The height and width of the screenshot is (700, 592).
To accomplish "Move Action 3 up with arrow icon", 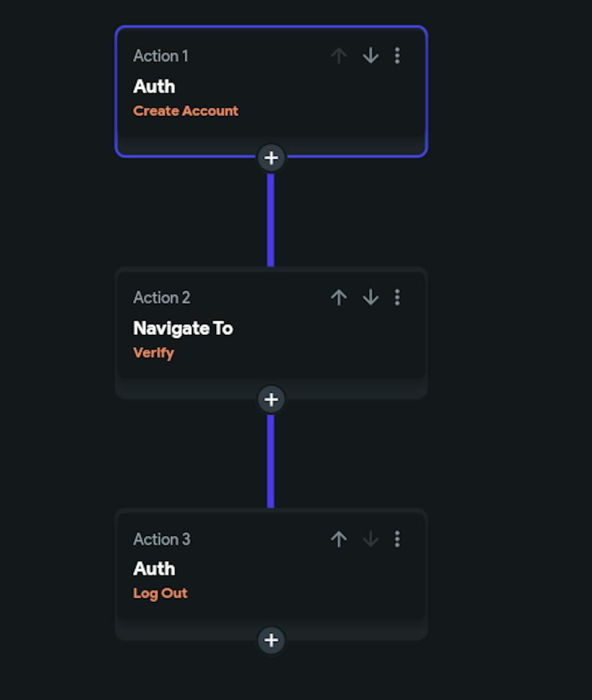I will pos(339,538).
